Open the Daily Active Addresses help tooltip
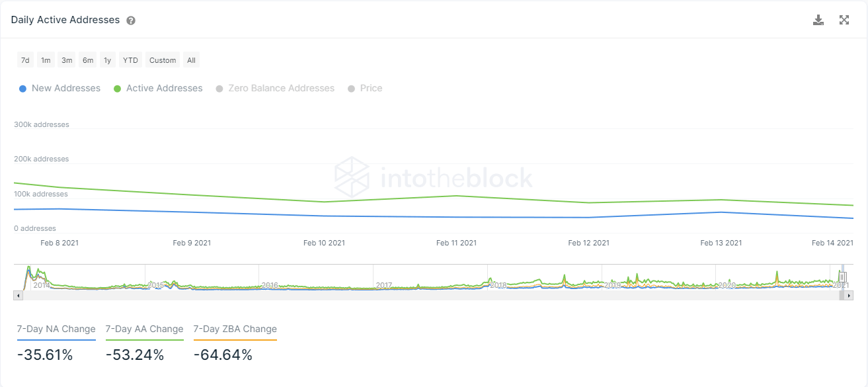The image size is (868, 387). (130, 20)
